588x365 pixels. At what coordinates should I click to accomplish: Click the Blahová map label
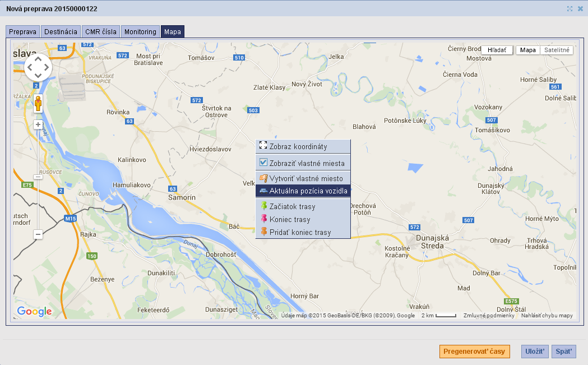pyautogui.click(x=364, y=127)
